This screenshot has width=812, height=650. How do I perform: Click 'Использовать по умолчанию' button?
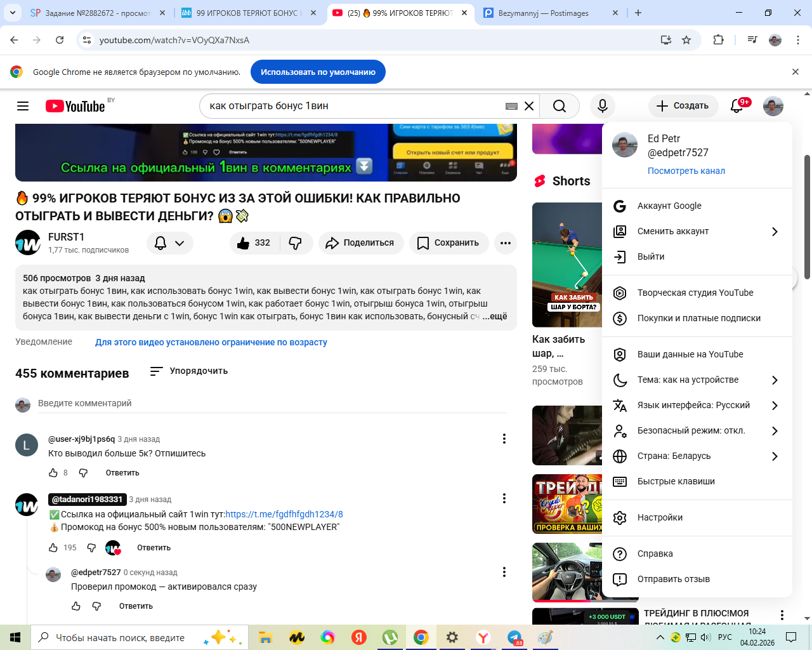[x=318, y=72]
